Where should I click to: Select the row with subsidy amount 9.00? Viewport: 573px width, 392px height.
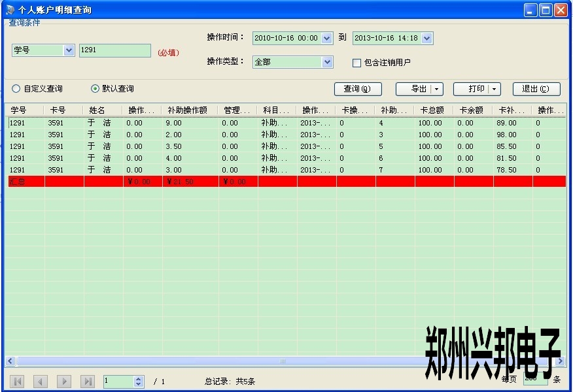coord(287,123)
